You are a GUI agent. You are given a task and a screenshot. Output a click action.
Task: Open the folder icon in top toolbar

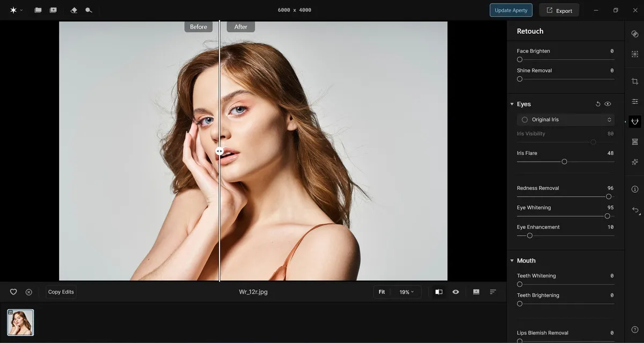(x=38, y=10)
